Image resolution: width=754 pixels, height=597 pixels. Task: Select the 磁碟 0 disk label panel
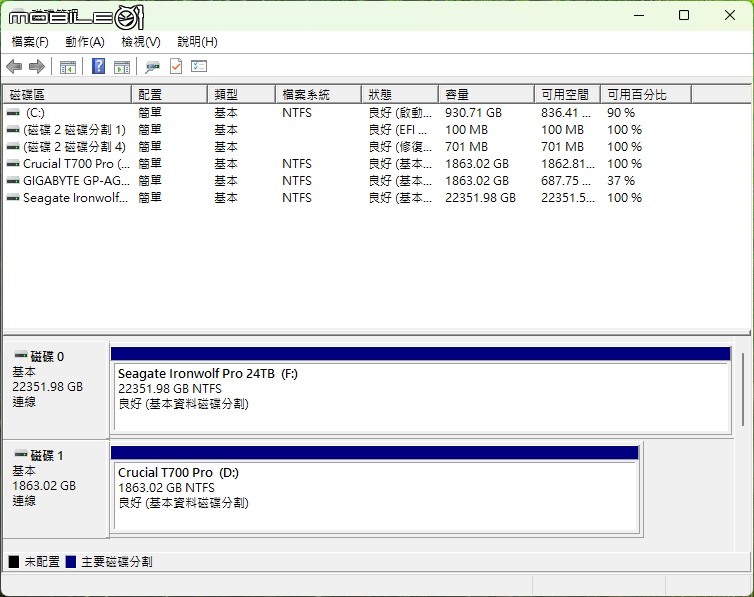pos(56,388)
